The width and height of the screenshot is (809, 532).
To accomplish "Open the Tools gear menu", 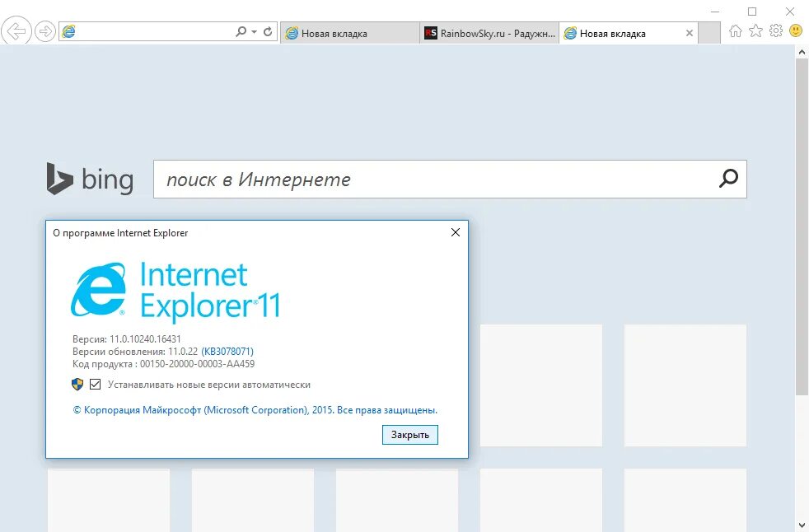I will tap(776, 31).
